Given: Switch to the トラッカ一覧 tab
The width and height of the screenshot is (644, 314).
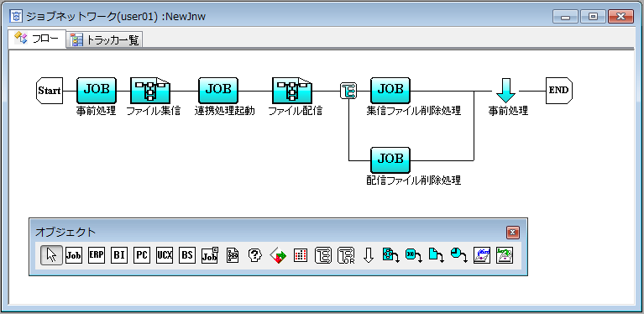Looking at the screenshot, I should [105, 39].
